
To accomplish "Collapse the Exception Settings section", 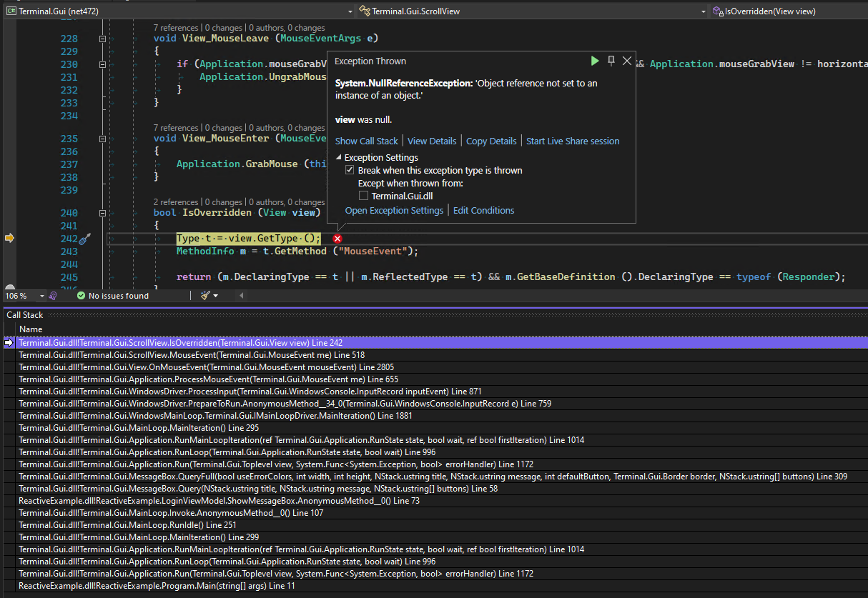I will [339, 158].
